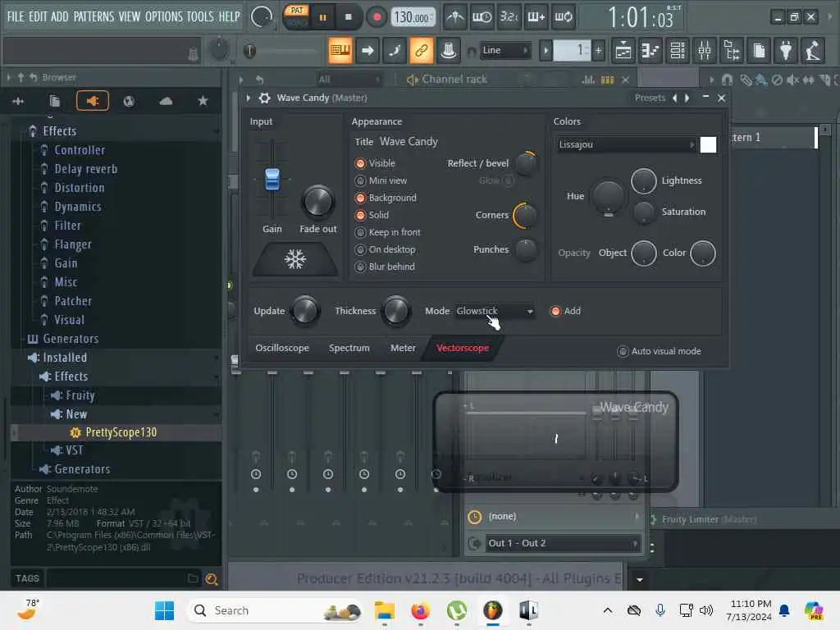Viewport: 840px width, 630px height.
Task: Toggle the link to controller icon
Action: pos(421,51)
